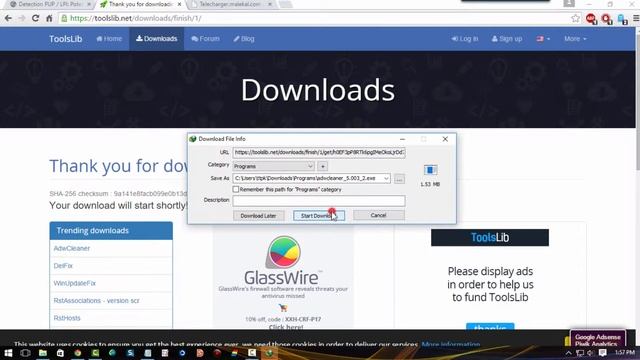The height and width of the screenshot is (360, 640).
Task: Open the Action Center notification icon
Action: click(x=603, y=353)
